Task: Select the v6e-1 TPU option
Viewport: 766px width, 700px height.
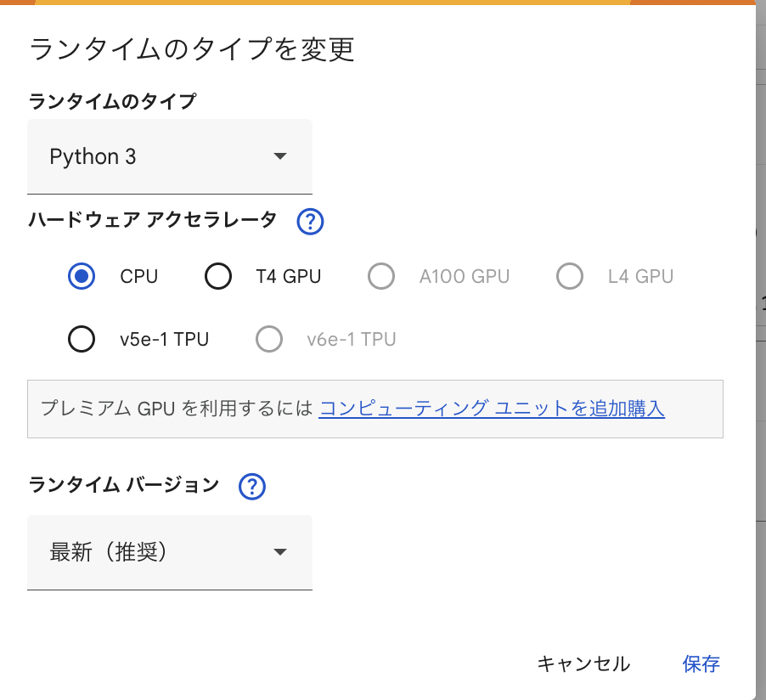Action: pos(269,339)
